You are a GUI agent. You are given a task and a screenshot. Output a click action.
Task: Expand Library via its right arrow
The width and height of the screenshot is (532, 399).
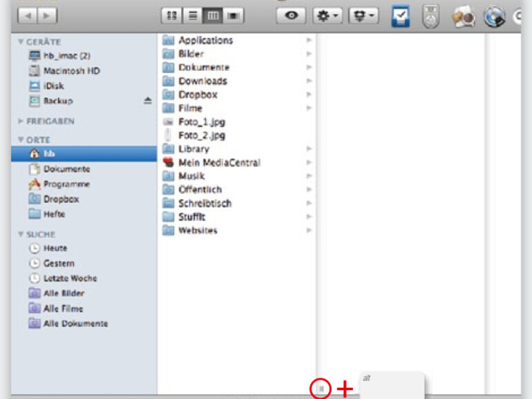pyautogui.click(x=309, y=148)
